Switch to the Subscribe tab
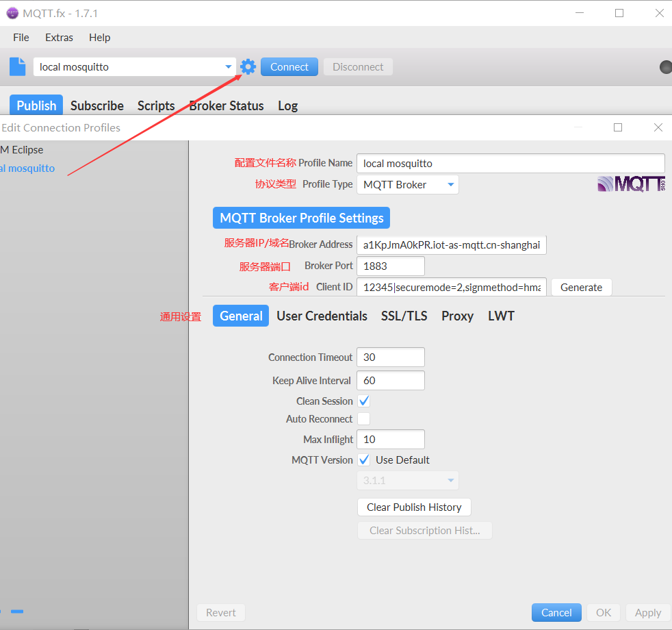The height and width of the screenshot is (630, 672). tap(96, 105)
